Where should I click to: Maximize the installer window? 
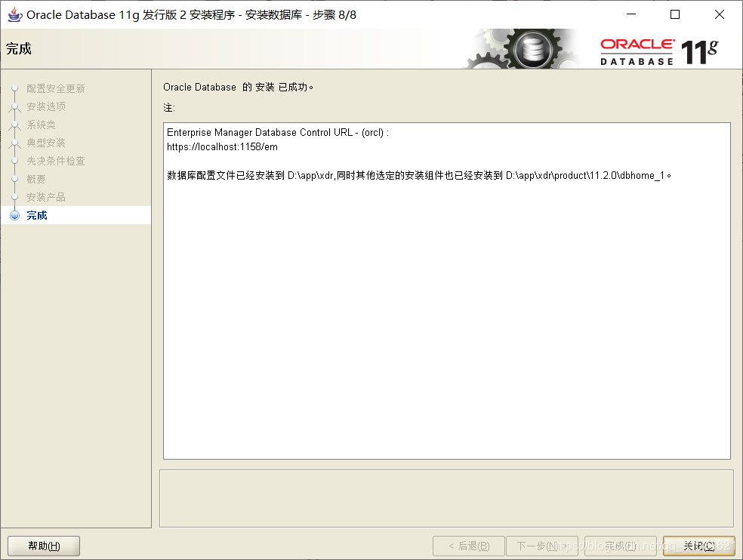(x=675, y=14)
